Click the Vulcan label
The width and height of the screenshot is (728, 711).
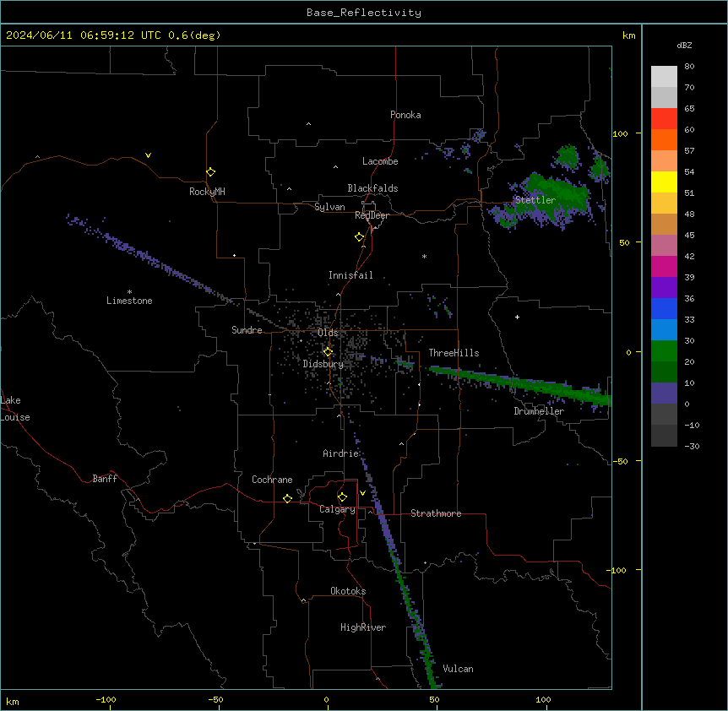point(459,669)
